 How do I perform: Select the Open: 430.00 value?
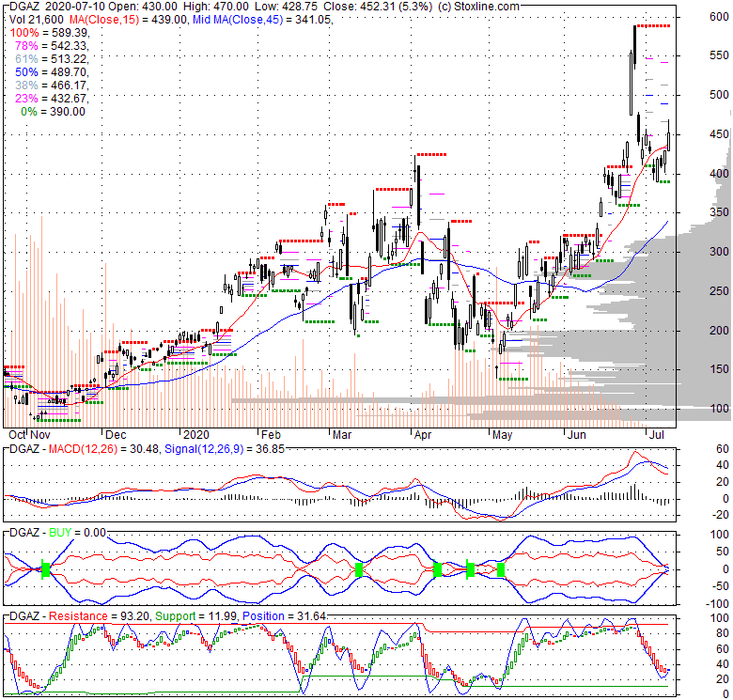[144, 7]
